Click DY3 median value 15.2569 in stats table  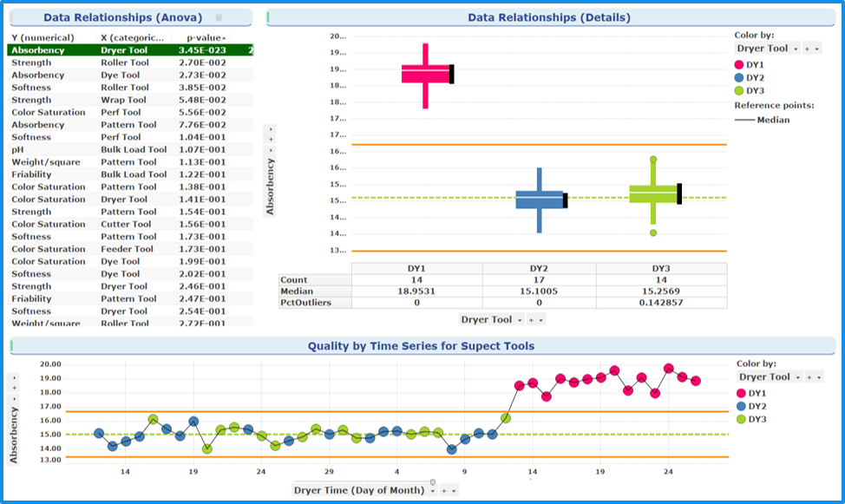pyautogui.click(x=661, y=291)
